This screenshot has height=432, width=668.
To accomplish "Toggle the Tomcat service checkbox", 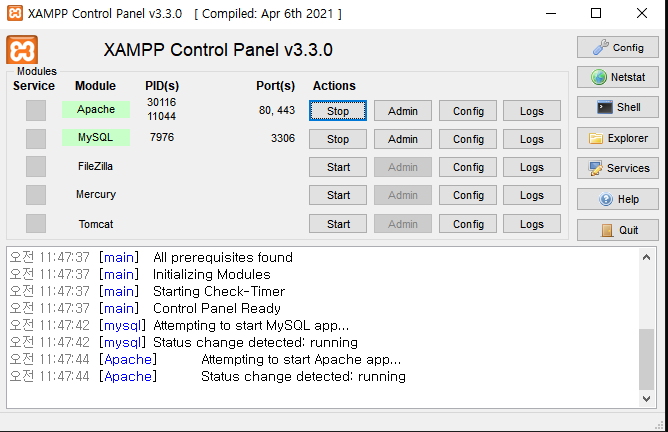I will coord(36,224).
